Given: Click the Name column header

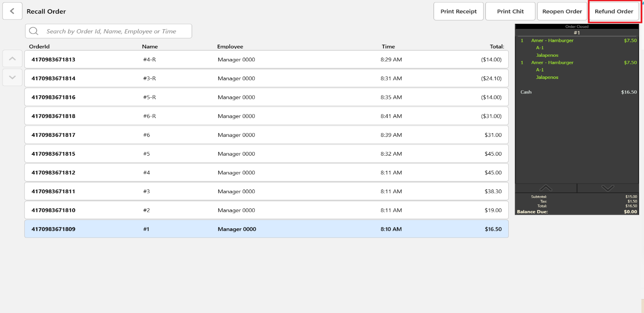Looking at the screenshot, I should (150, 46).
